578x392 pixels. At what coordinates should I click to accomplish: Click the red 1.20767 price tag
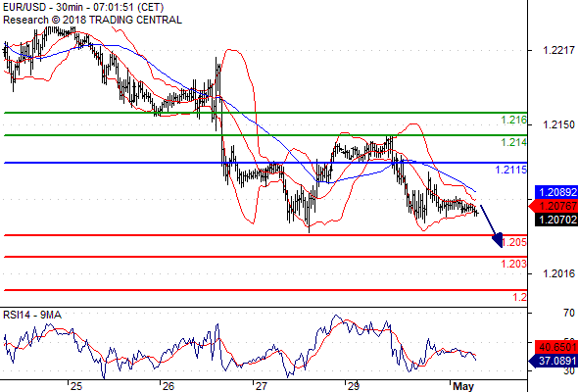pyautogui.click(x=554, y=206)
